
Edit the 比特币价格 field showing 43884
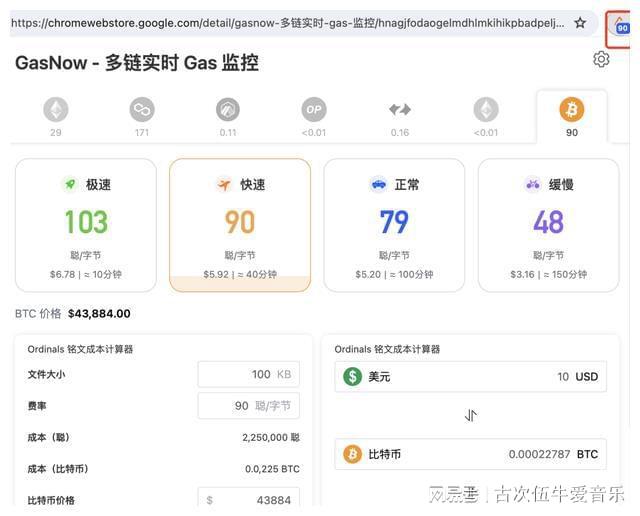(249, 498)
